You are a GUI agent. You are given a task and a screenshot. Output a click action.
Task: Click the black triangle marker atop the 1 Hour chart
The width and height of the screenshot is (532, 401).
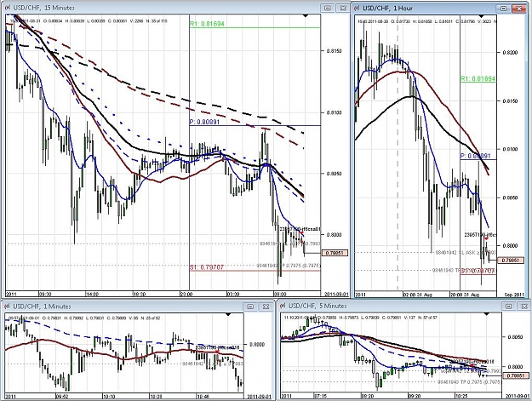(x=481, y=16)
